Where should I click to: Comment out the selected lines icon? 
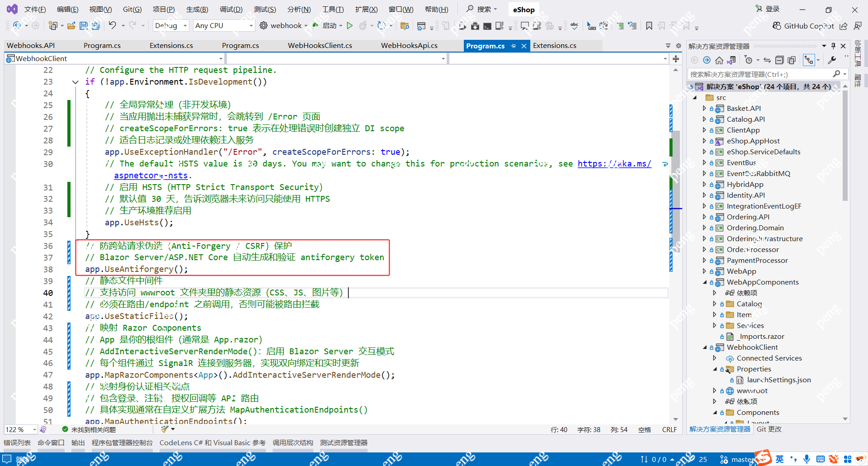[620, 26]
